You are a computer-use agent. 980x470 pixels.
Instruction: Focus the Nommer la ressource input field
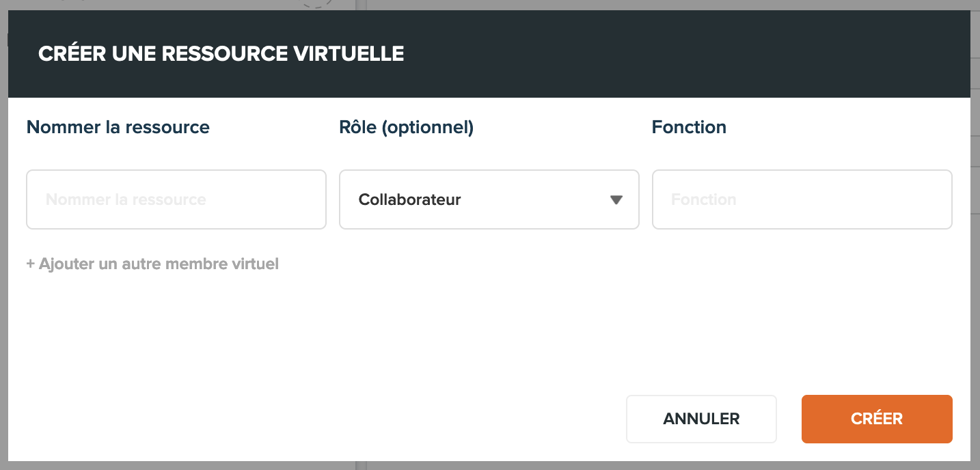point(176,199)
